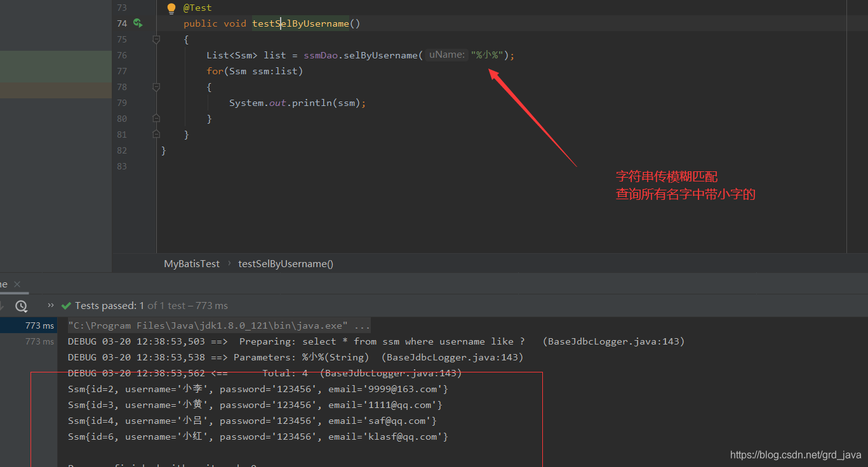Image resolution: width=868 pixels, height=467 pixels.
Task: Show more toolbar actions via double chevron
Action: 51,305
